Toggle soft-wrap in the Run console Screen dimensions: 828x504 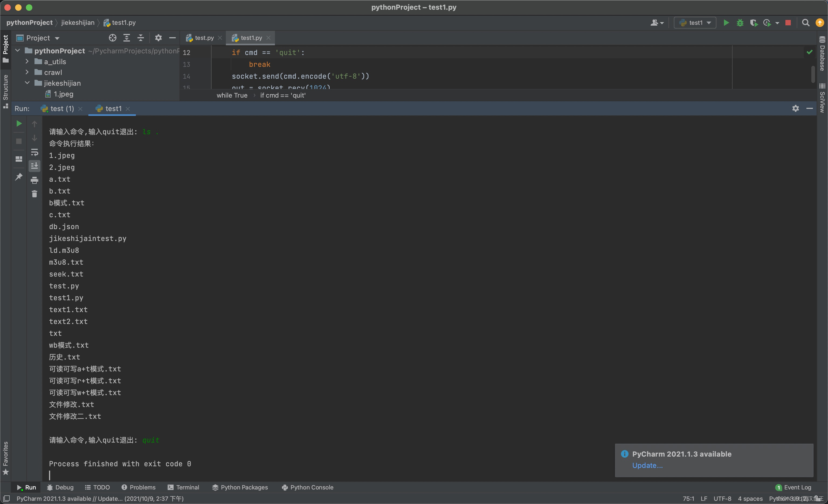[34, 152]
